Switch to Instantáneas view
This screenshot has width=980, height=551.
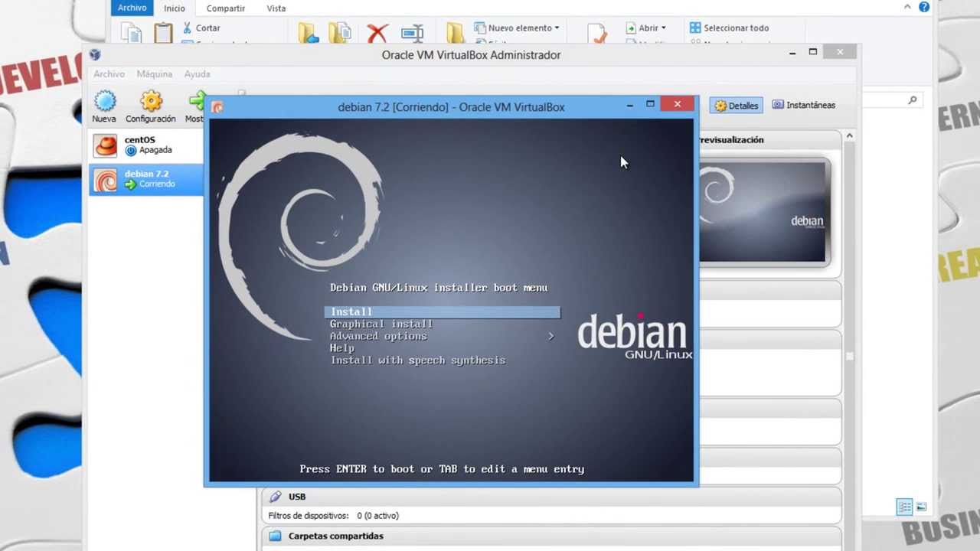click(803, 105)
